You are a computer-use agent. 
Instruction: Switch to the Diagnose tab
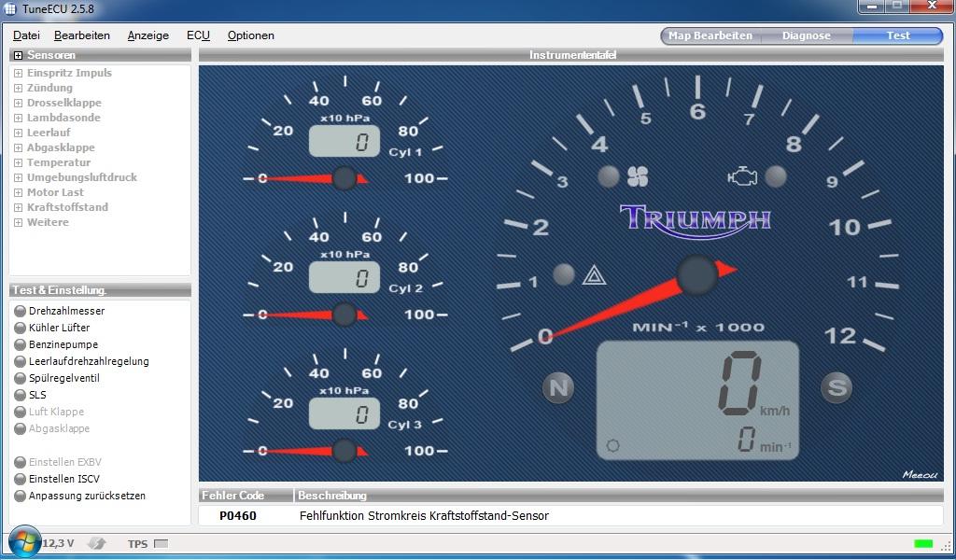[x=806, y=35]
